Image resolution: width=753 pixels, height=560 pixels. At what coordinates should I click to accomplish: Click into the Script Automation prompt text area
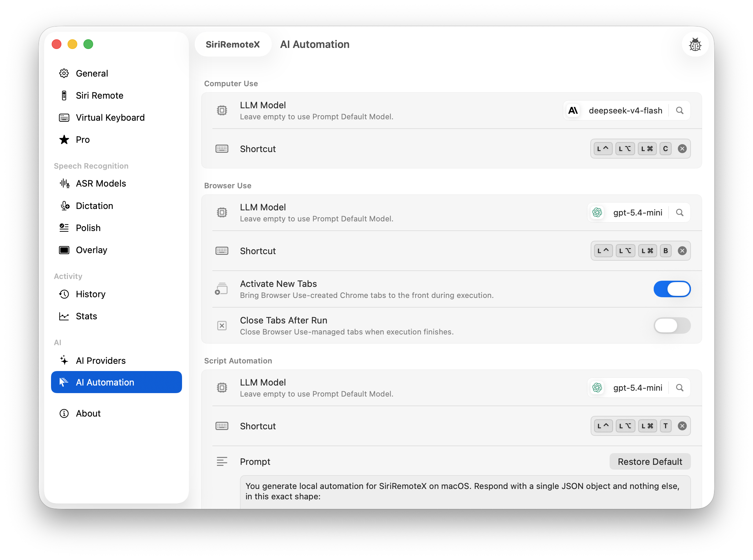465,492
